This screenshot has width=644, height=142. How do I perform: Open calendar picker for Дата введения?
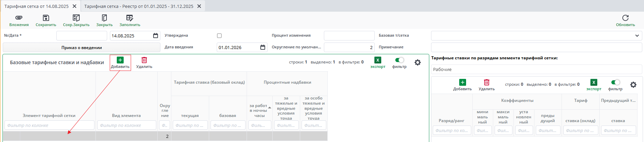(263, 47)
